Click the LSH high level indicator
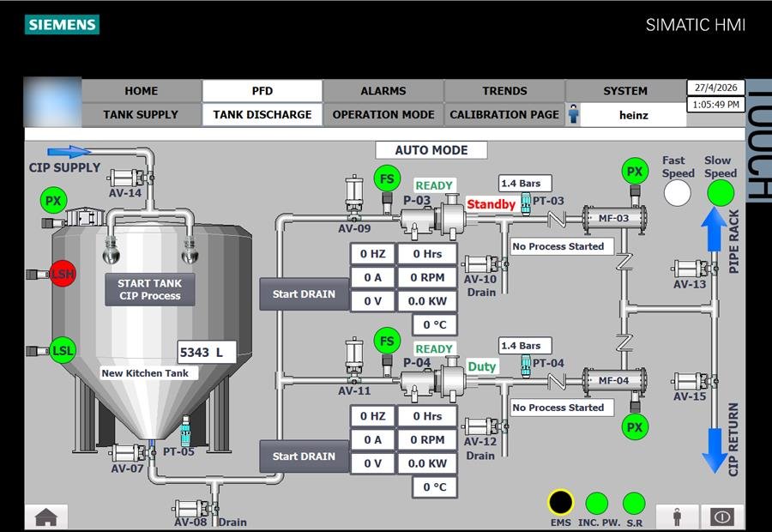The width and height of the screenshot is (772, 532). (x=63, y=274)
